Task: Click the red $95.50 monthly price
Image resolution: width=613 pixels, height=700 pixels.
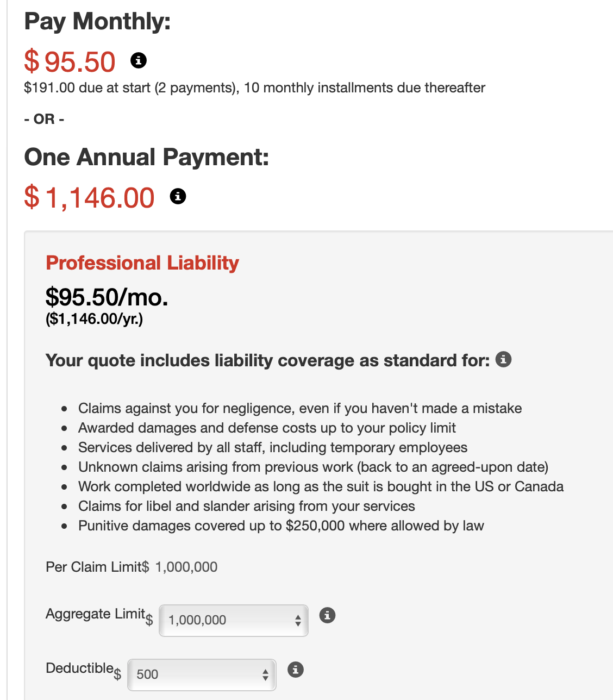Action: coord(70,61)
